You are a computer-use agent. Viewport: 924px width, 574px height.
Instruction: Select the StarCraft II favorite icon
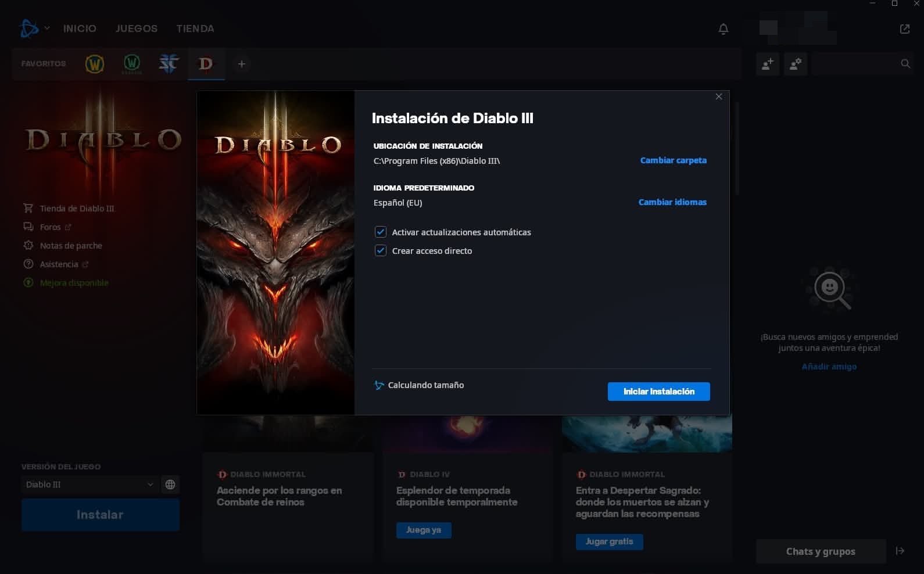coord(169,64)
